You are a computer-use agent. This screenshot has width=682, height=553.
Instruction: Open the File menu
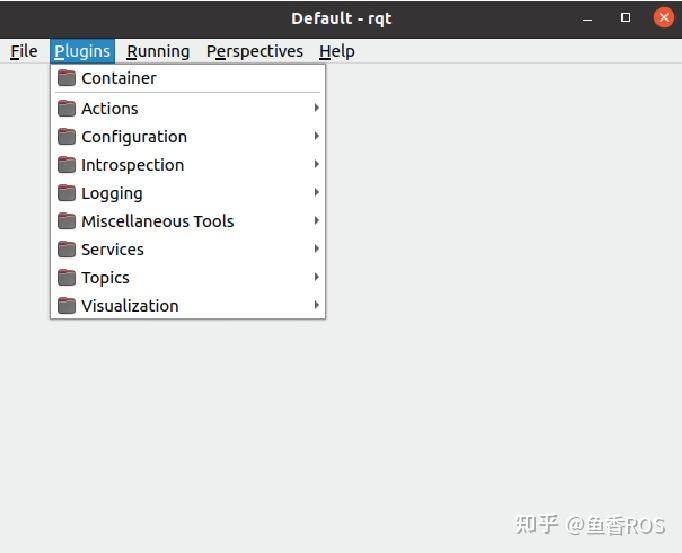(x=24, y=51)
